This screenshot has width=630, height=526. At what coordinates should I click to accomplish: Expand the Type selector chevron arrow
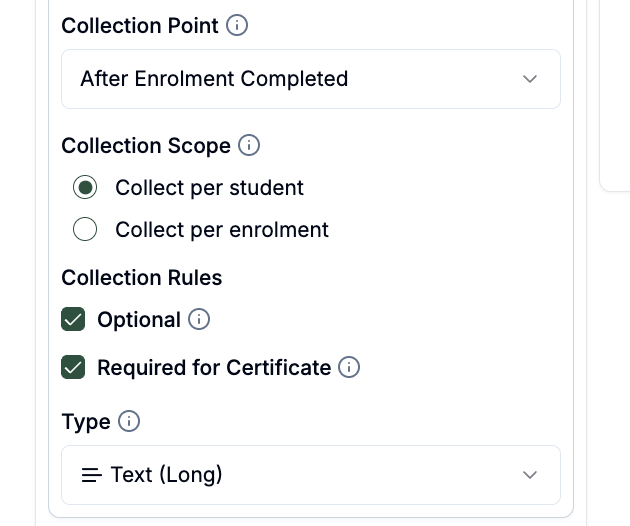point(530,475)
